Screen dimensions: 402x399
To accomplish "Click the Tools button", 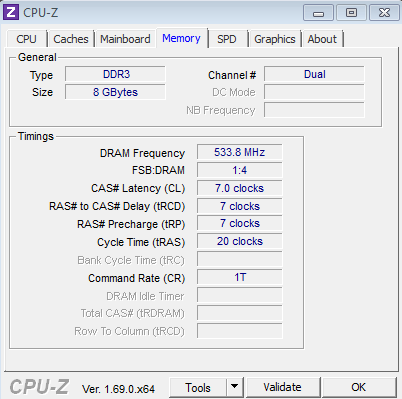I will (x=198, y=387).
